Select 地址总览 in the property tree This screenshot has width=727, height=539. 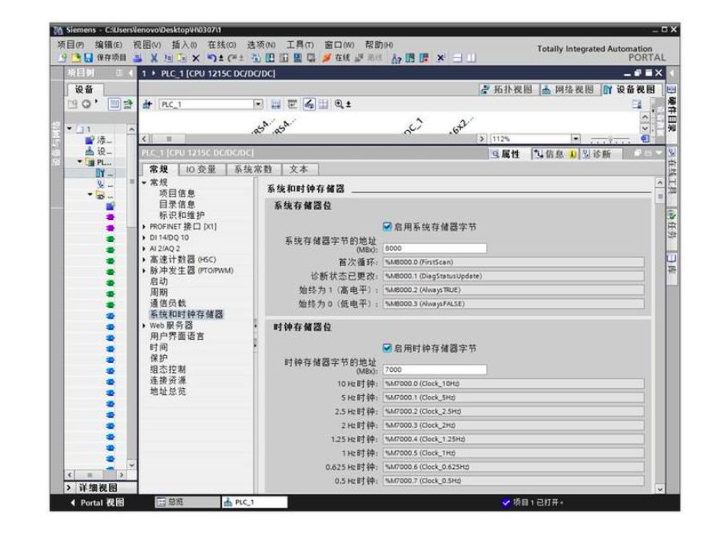coord(168,391)
